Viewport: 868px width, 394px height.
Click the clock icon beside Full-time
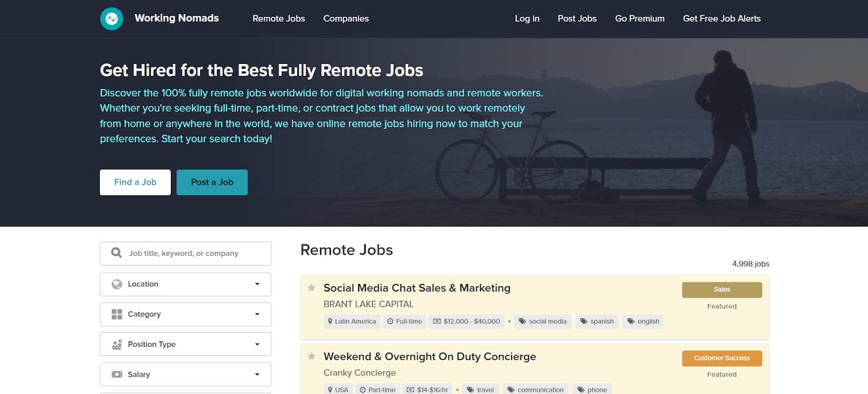tap(390, 321)
